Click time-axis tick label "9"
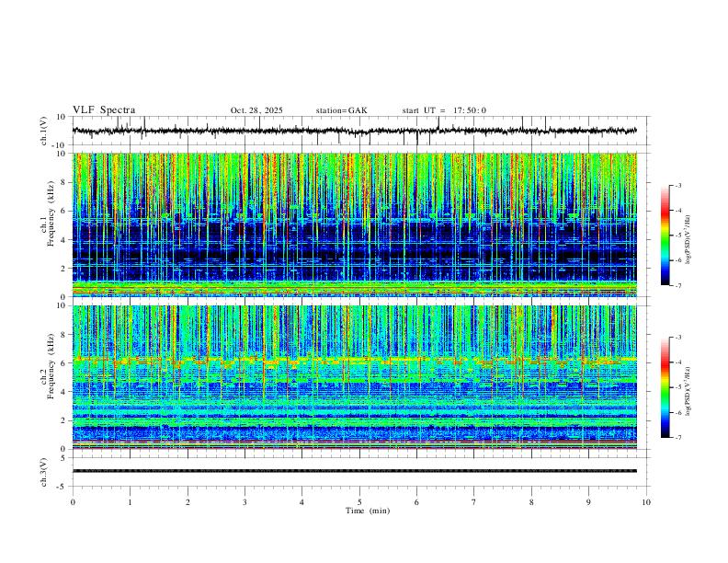This screenshot has height=563, width=728. (x=588, y=502)
